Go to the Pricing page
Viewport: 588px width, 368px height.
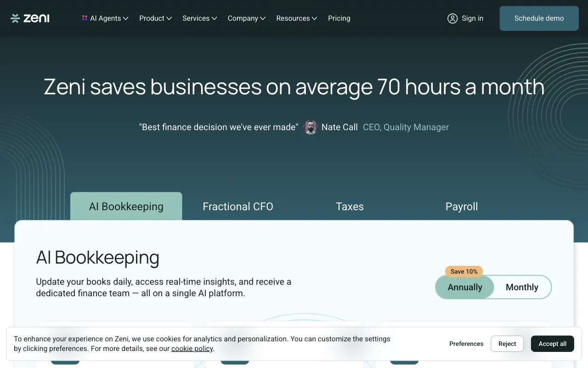339,18
